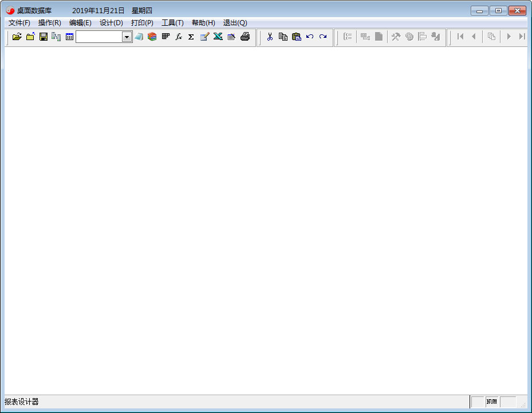Click the copy documents icon
The height and width of the screenshot is (413, 532).
pos(283,37)
